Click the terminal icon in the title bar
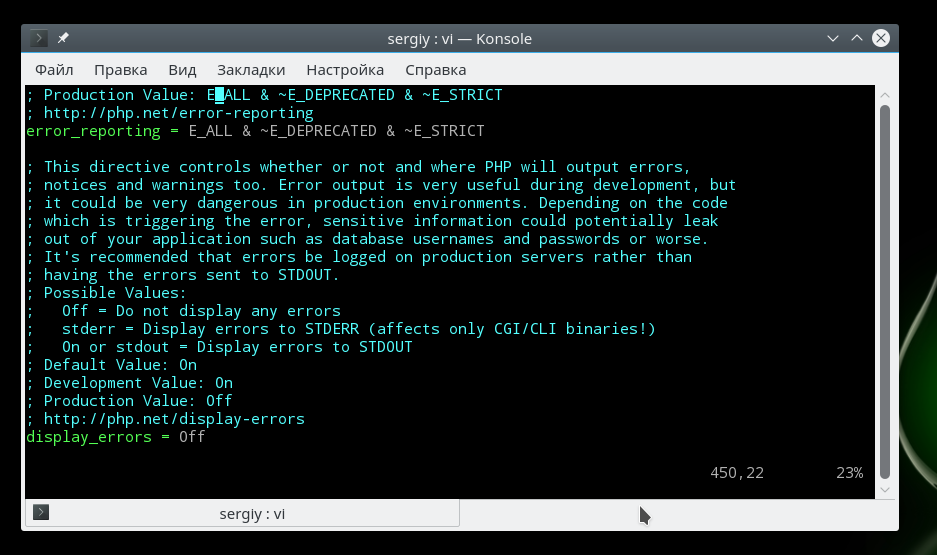Screen dimensions: 937x555 click(x=38, y=38)
